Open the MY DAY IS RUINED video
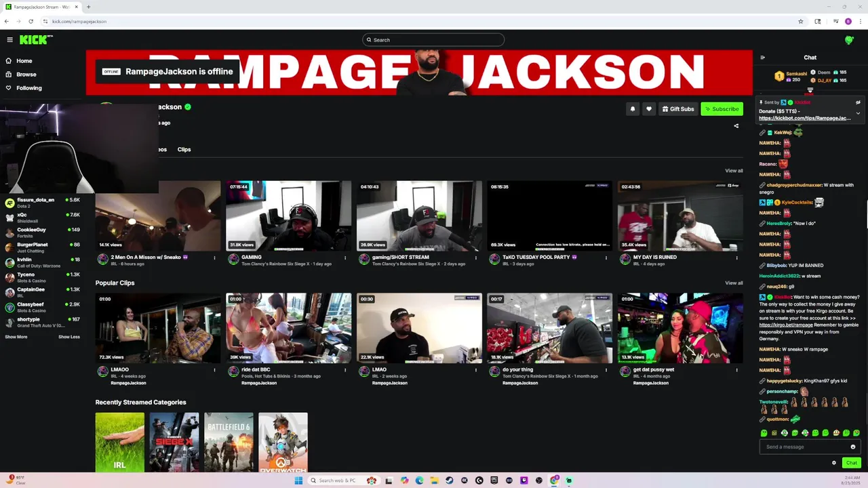 680,216
